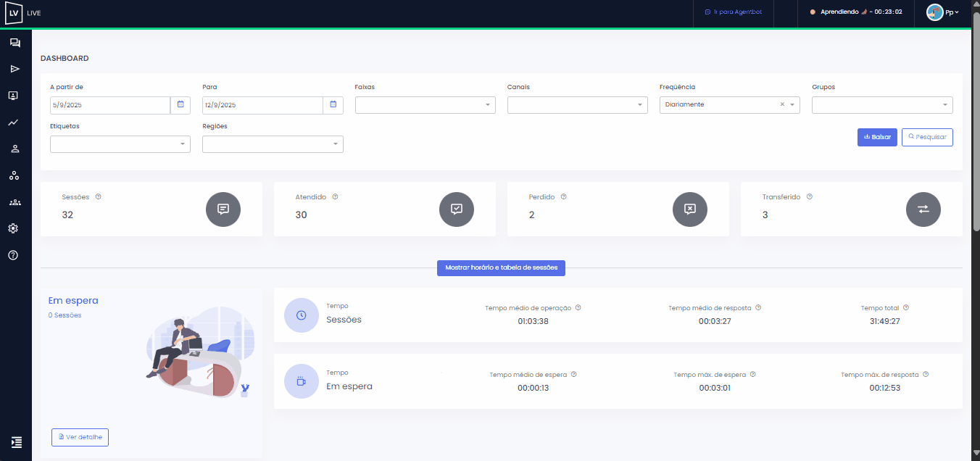Viewport: 980px width, 461px height.
Task: Go to Agentbot via top bar link
Action: click(733, 12)
